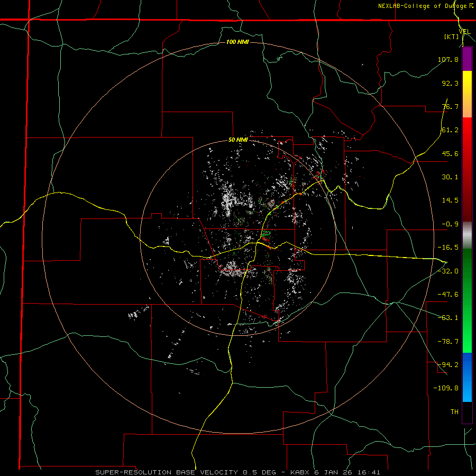Click the 14.5 legend value

pyautogui.click(x=450, y=200)
